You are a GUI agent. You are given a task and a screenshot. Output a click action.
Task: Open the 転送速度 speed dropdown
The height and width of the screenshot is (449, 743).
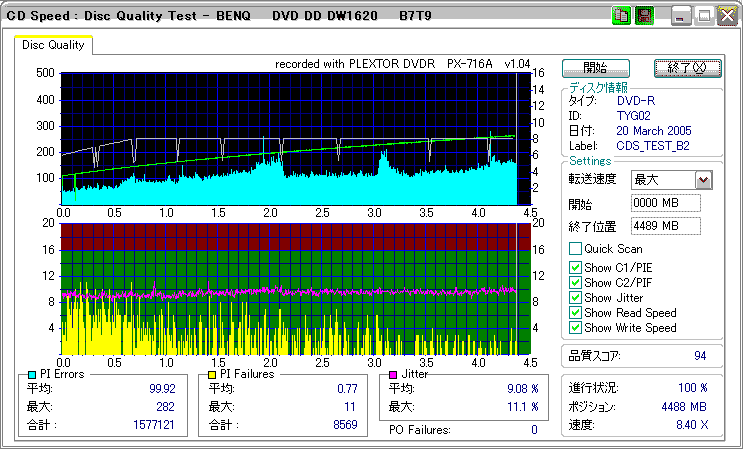coord(703,180)
